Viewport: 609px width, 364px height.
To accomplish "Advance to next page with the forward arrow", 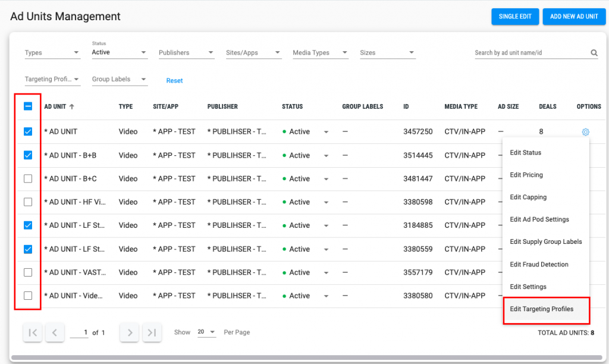I will point(129,332).
